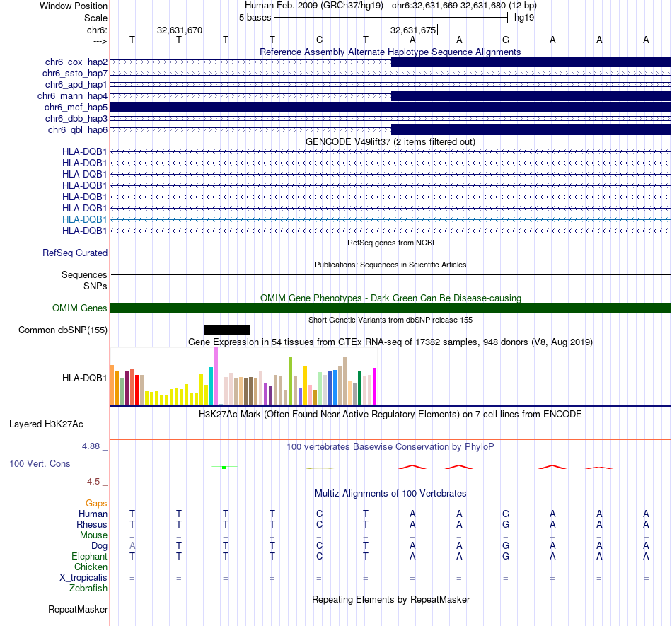
Task: Select the dark green OMIM gene bar
Action: 390,308
